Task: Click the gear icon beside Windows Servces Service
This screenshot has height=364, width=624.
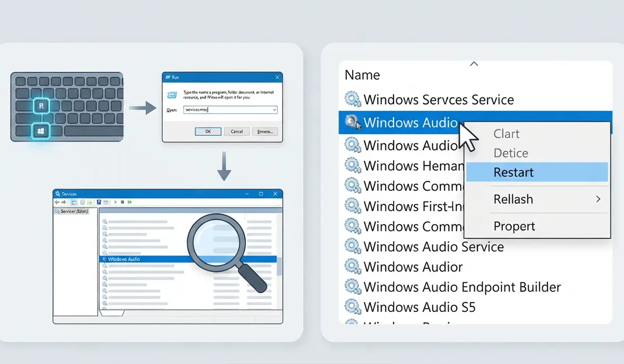Action: click(353, 99)
